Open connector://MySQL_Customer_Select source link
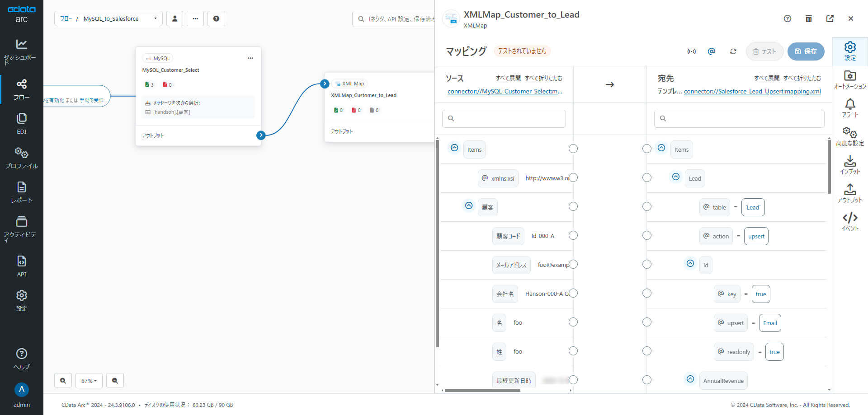This screenshot has width=868, height=415. (505, 91)
